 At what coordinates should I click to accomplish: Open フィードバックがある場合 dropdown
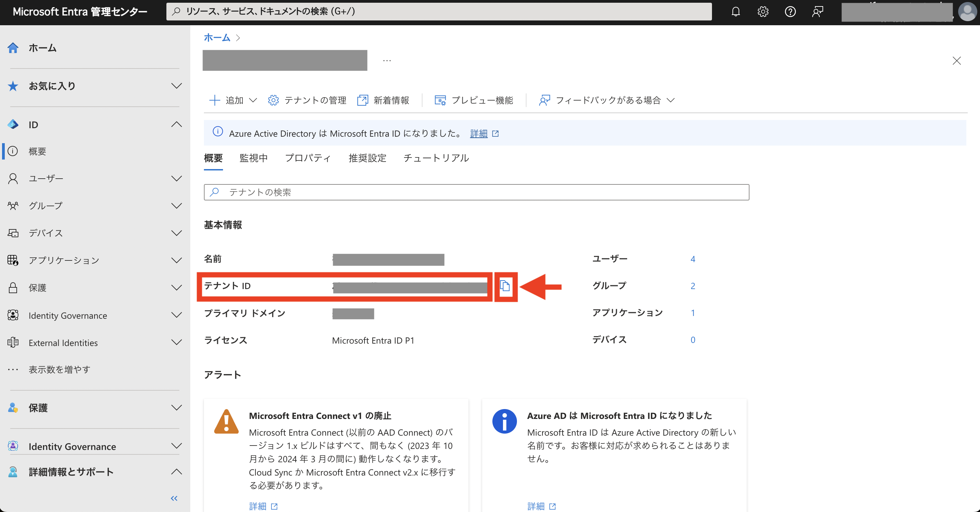[607, 100]
